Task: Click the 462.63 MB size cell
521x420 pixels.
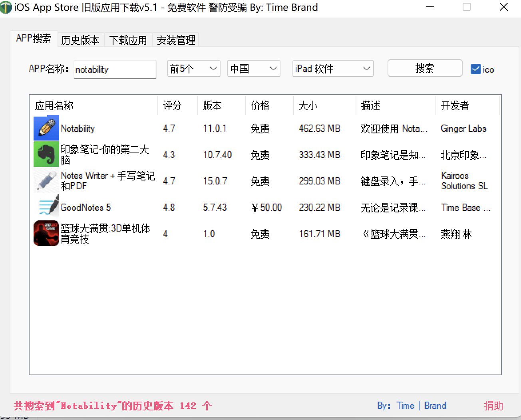Action: (319, 129)
